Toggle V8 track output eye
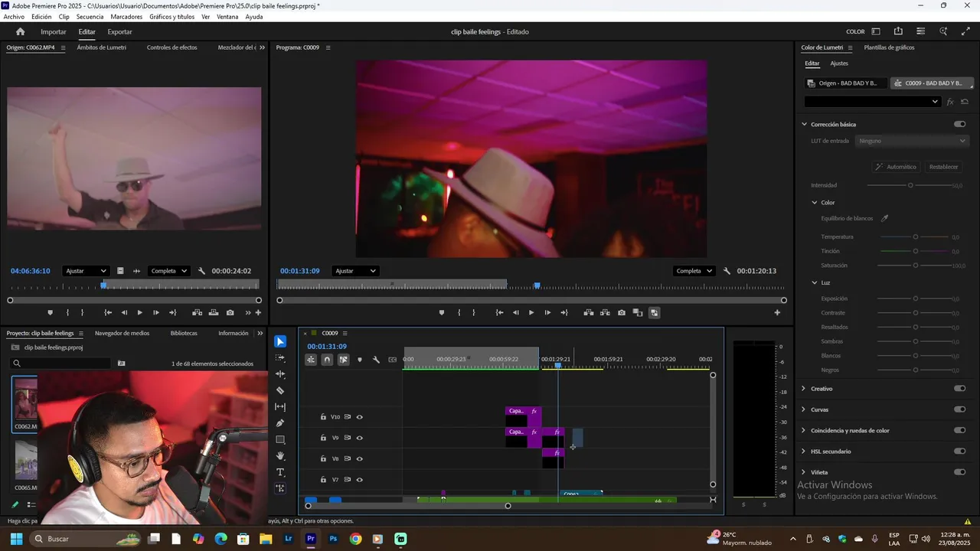The height and width of the screenshot is (551, 980). [x=360, y=458]
